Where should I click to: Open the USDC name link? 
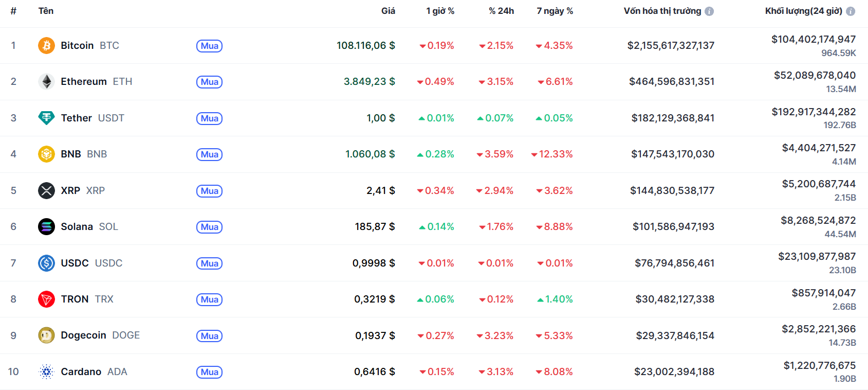click(91, 263)
